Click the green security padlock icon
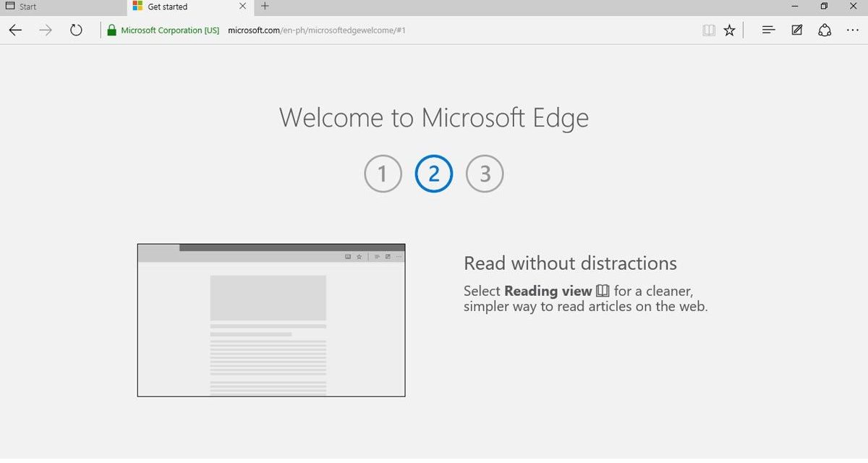The image size is (868, 463). click(111, 30)
